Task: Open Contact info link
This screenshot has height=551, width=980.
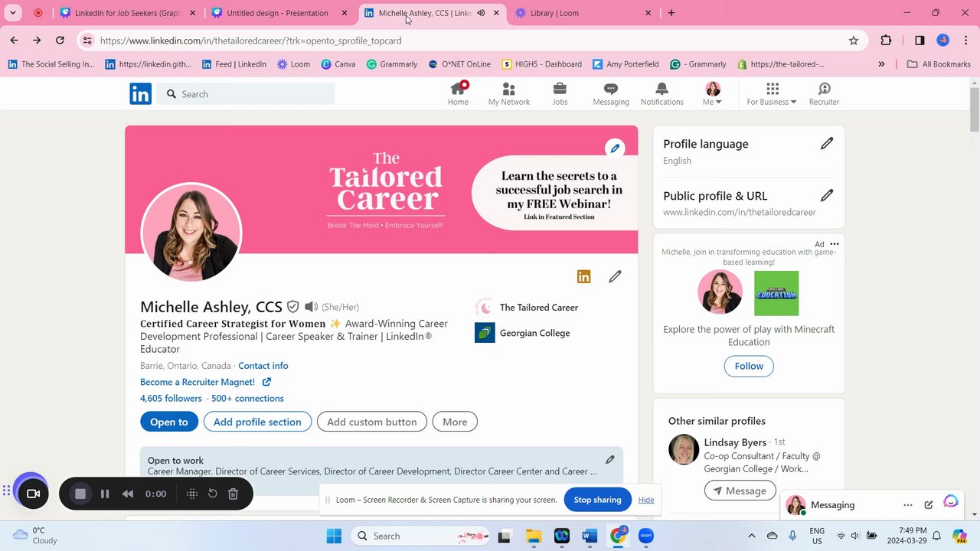Action: tap(263, 366)
